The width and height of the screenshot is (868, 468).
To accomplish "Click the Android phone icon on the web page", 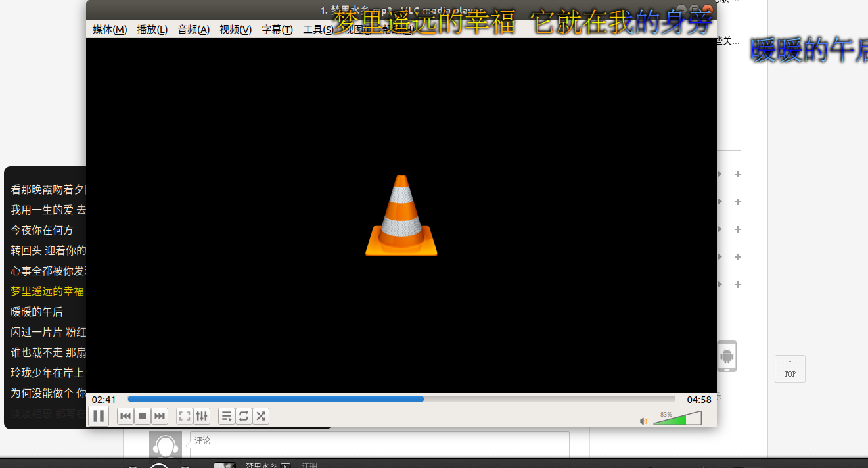I will tap(726, 356).
